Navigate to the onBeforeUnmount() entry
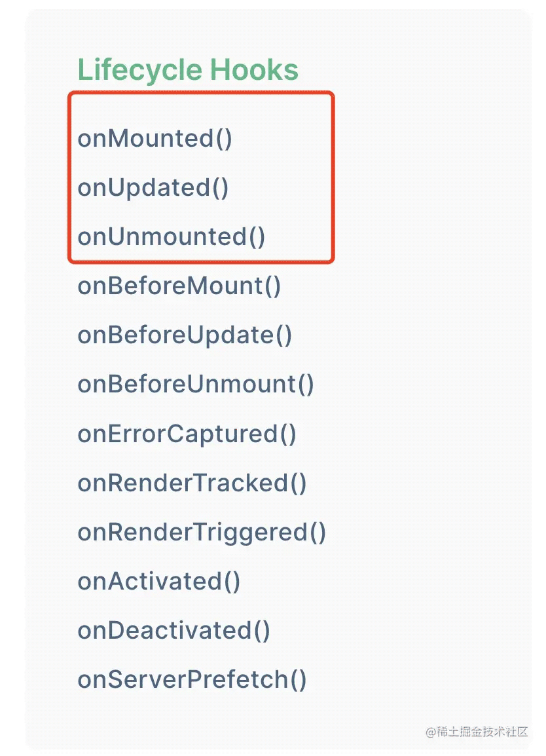Screen dimensions: 546x756 (x=196, y=385)
